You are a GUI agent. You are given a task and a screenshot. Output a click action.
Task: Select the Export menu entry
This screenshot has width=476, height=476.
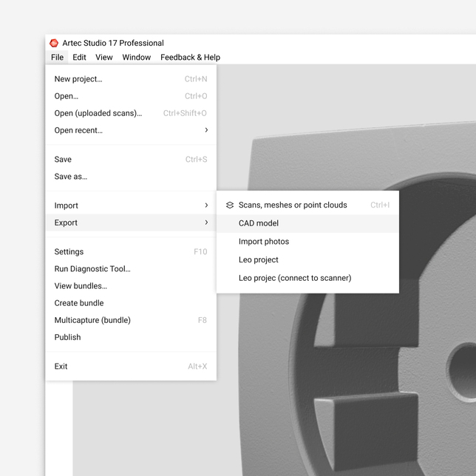pyautogui.click(x=131, y=222)
